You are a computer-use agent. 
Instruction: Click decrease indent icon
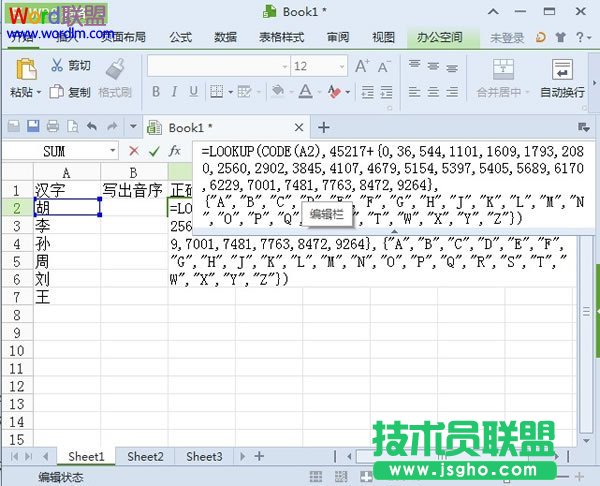(367, 92)
